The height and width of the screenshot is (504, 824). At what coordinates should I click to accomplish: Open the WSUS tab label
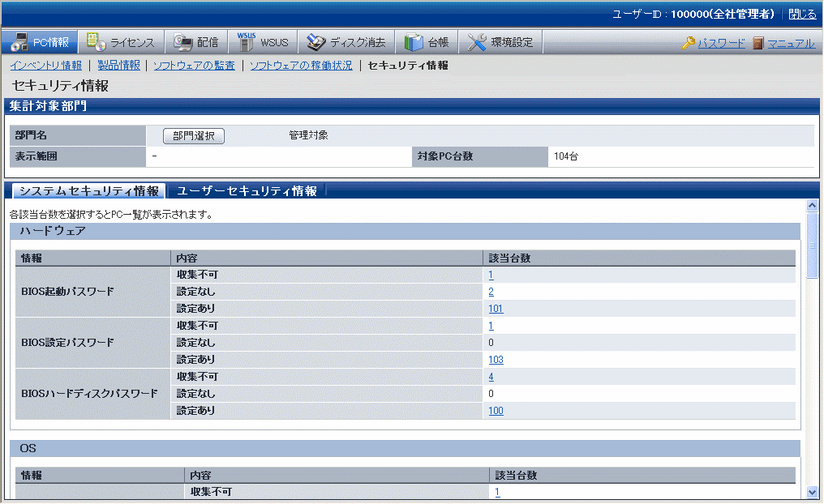click(x=274, y=42)
